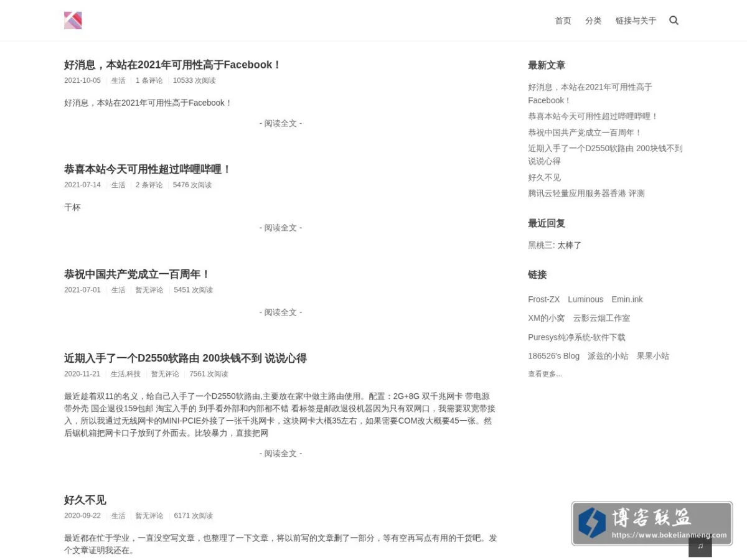Image resolution: width=747 pixels, height=560 pixels.
Task: Click 2 条评论 on 哔哩哔哩 post
Action: (x=149, y=185)
